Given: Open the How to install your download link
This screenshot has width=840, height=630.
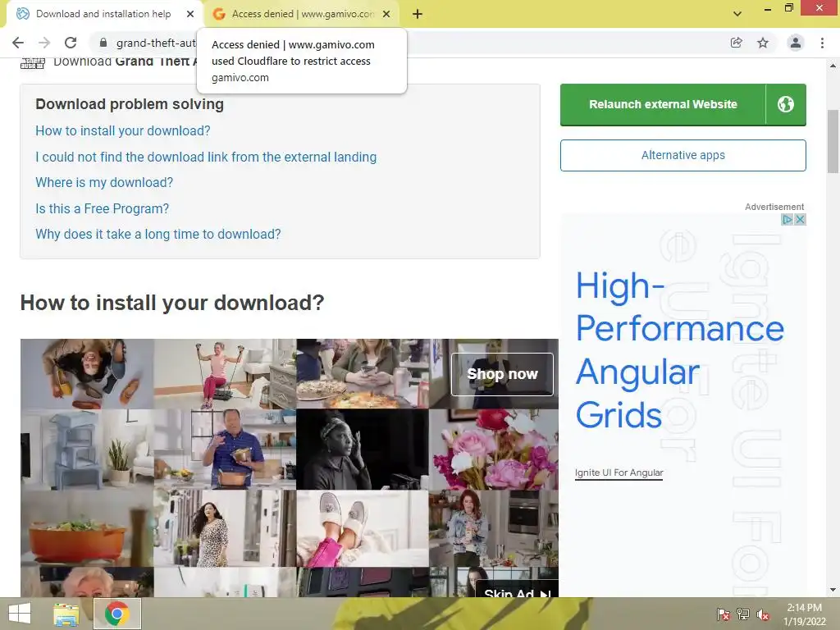Looking at the screenshot, I should click(123, 130).
